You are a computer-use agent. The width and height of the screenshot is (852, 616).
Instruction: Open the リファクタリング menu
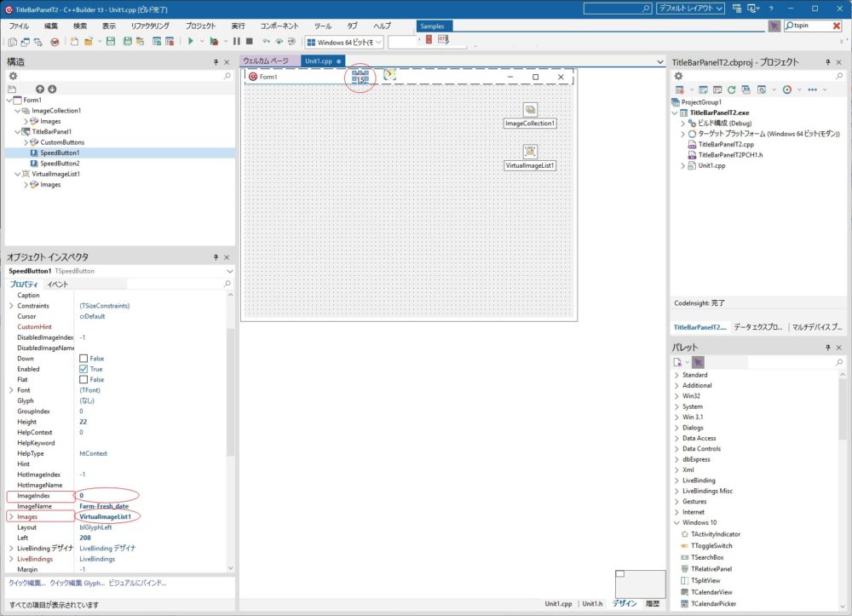pos(150,26)
